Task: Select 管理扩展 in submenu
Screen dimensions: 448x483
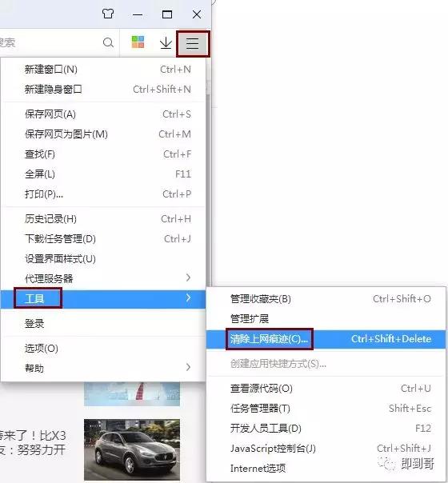Action: pos(326,318)
